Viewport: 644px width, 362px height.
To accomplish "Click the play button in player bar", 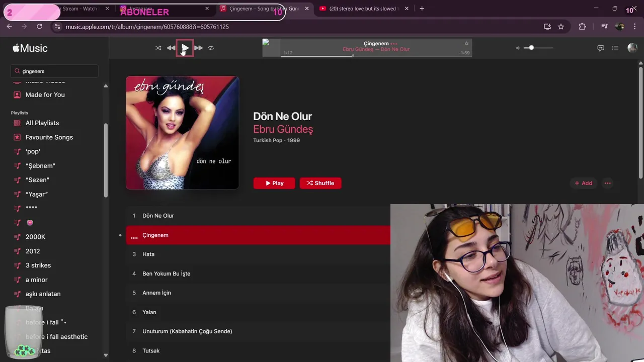I will pos(185,48).
